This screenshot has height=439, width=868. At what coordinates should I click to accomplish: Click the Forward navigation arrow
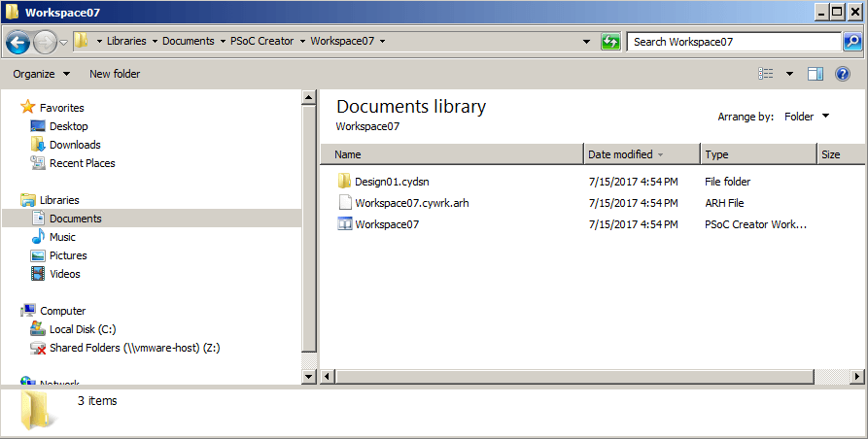(46, 42)
